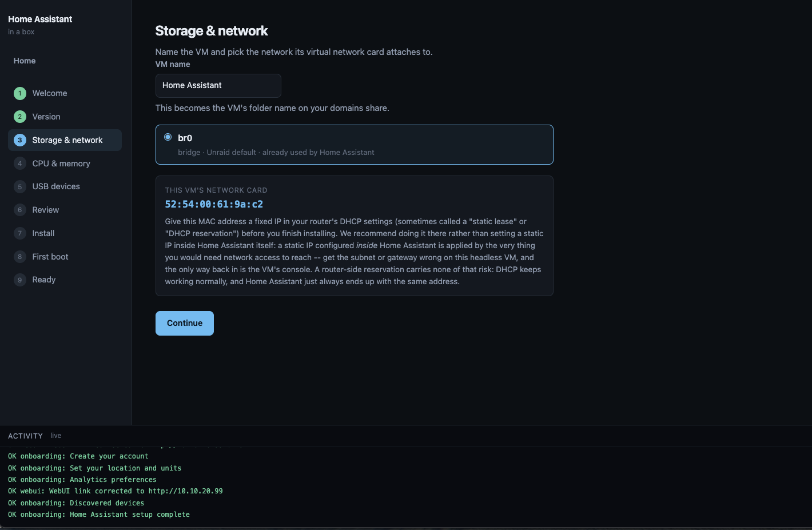The width and height of the screenshot is (812, 530).
Task: Click the Home link in sidebar
Action: (x=25, y=61)
